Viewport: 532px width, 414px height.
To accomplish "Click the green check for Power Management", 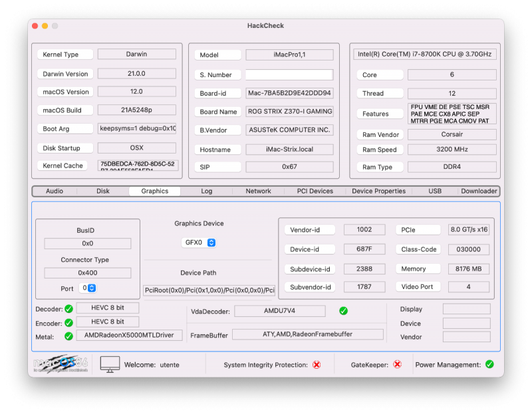I will (x=489, y=364).
